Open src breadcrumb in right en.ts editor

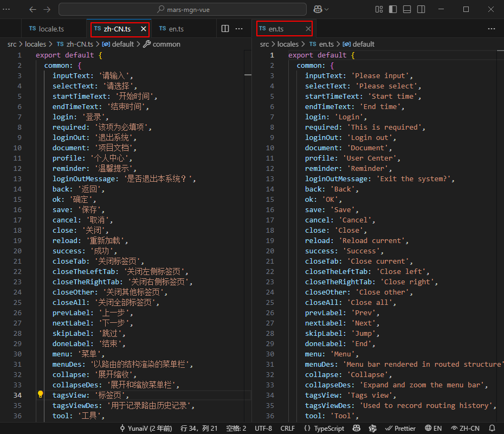coord(264,44)
